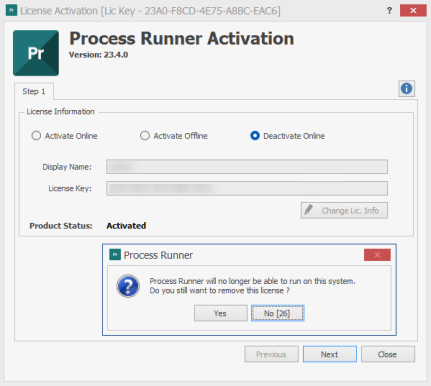This screenshot has width=431, height=386.
Task: Click the License Key field
Action: pyautogui.click(x=247, y=188)
